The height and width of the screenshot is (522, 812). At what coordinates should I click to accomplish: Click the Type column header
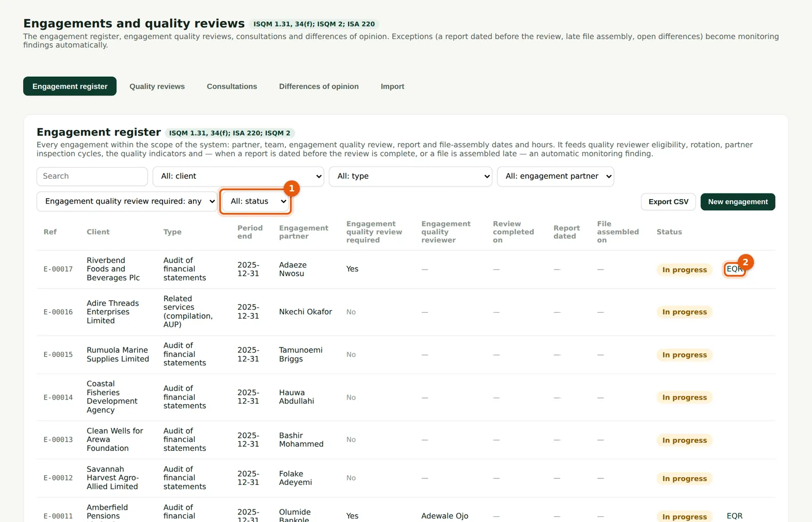click(173, 232)
